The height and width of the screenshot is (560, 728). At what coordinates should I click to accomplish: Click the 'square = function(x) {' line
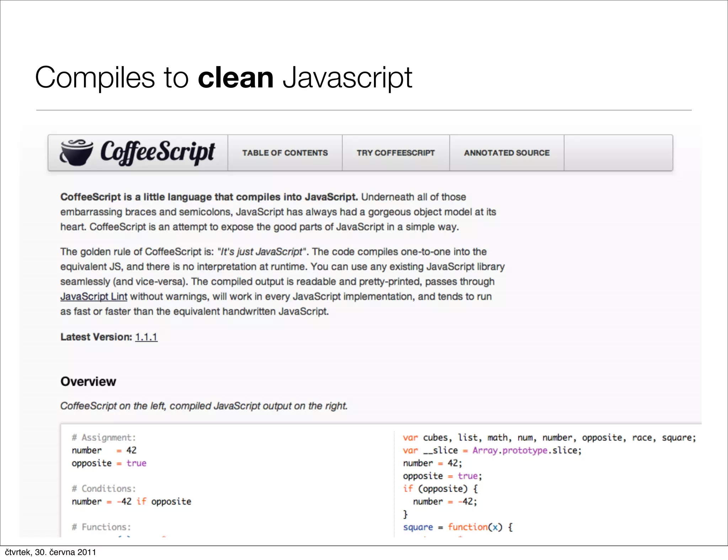[x=458, y=527]
